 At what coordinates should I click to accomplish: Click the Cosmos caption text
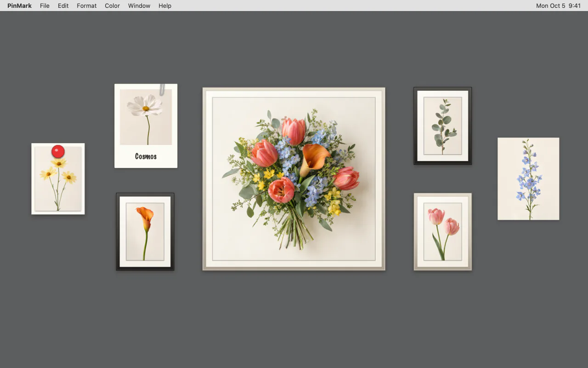coord(146,156)
